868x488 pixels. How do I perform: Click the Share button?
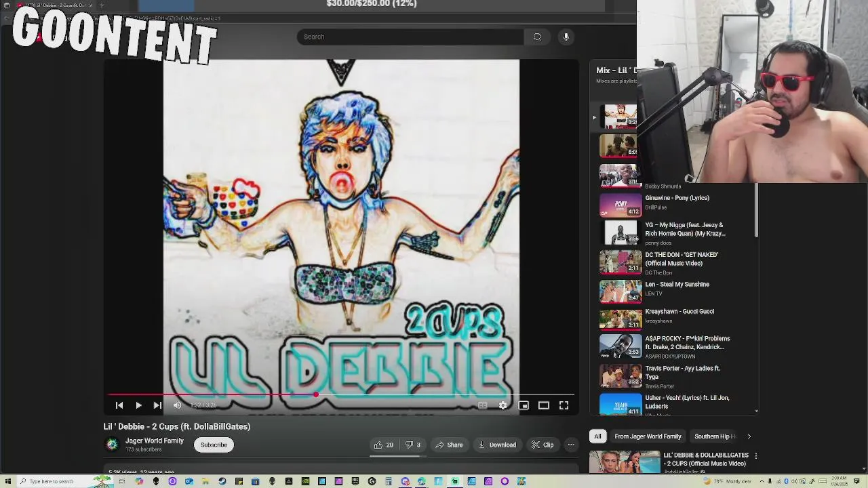coord(449,445)
